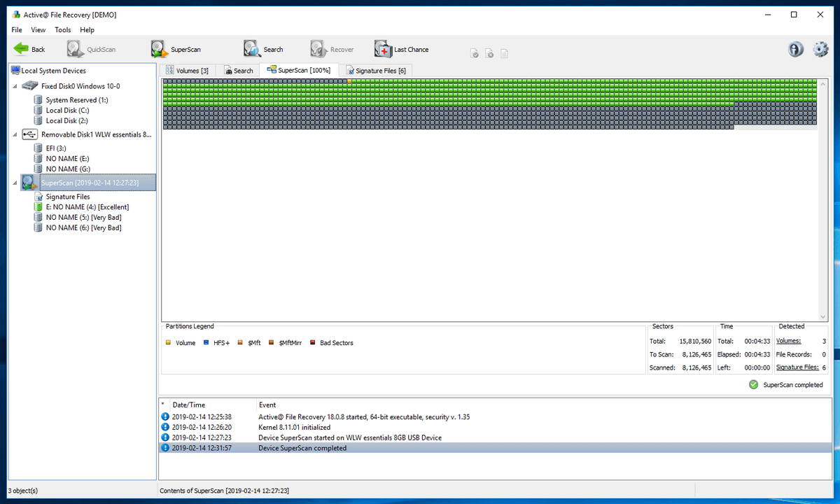Select Fixed Disk0 Windows 10-0 drive
This screenshot has height=504, width=840.
pyautogui.click(x=80, y=86)
